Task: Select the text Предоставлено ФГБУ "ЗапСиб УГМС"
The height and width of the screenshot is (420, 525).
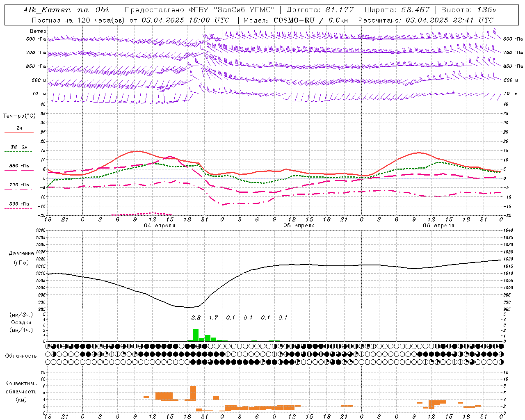Action: (x=200, y=10)
